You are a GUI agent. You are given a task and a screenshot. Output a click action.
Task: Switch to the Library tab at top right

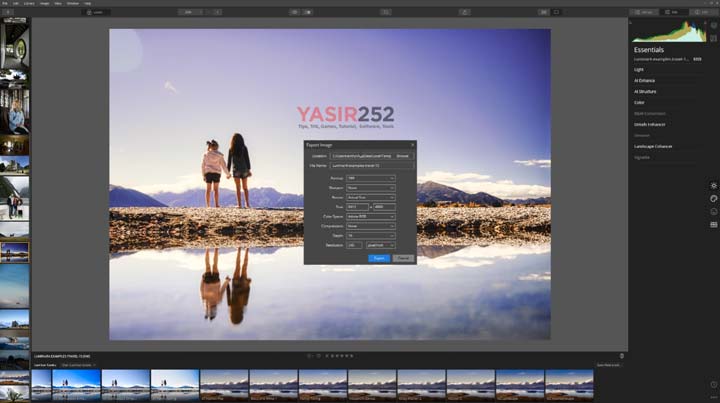[644, 12]
